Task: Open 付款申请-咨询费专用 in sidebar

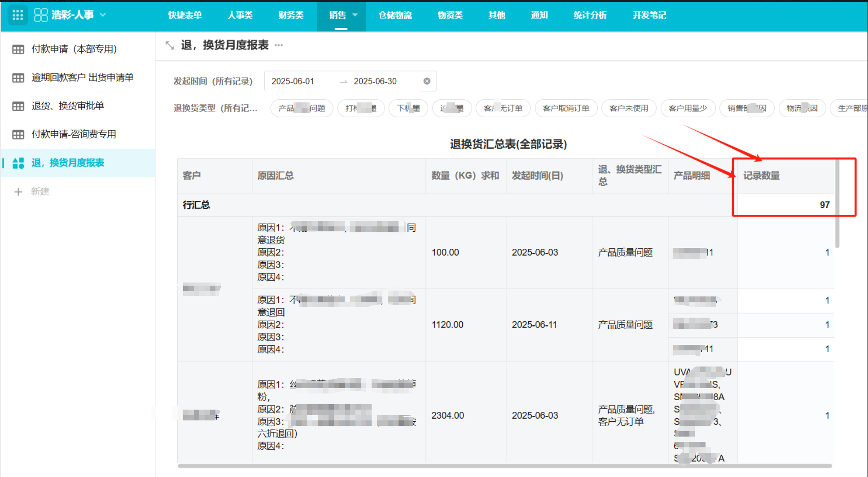Action: [x=74, y=134]
